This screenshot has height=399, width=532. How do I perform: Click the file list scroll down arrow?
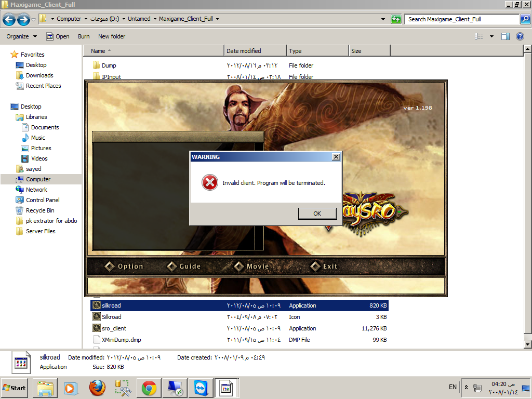click(x=527, y=344)
